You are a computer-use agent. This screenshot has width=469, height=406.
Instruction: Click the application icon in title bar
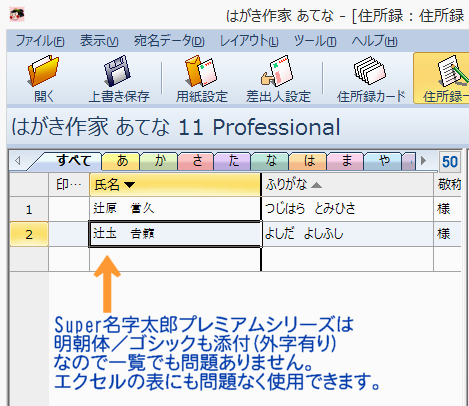[17, 15]
